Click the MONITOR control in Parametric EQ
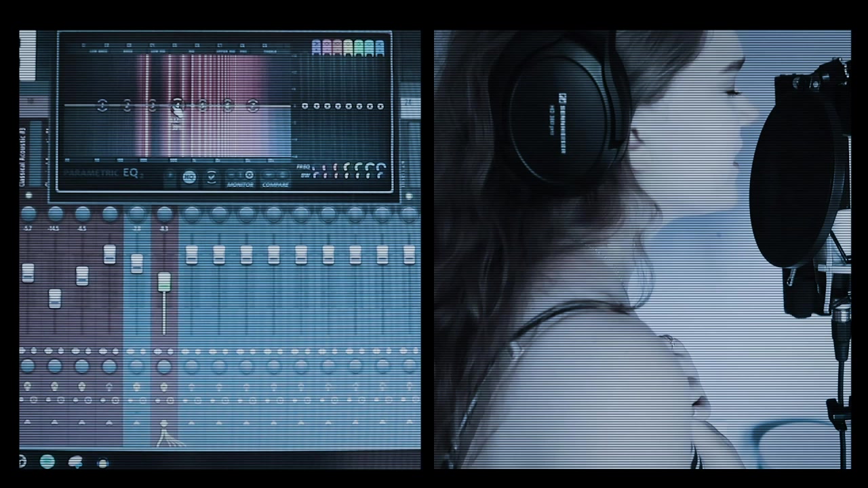Screen dimensions: 868x488 tap(240, 179)
